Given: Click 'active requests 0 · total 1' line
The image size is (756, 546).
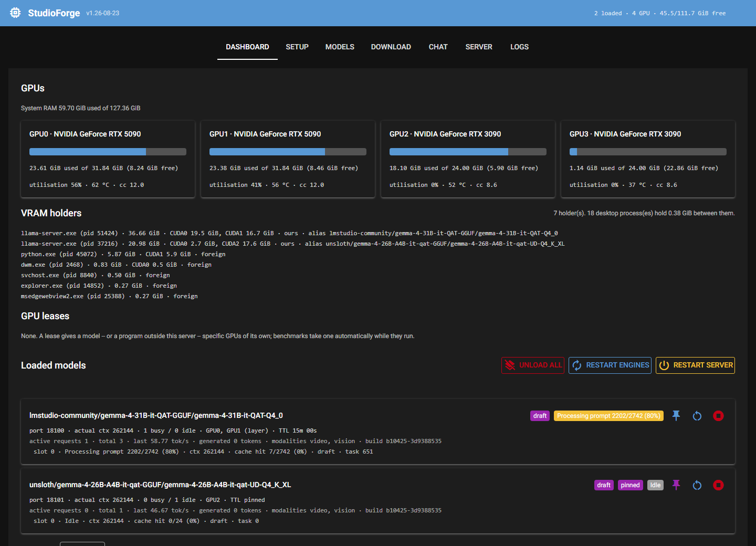Looking at the screenshot, I should click(x=235, y=510).
